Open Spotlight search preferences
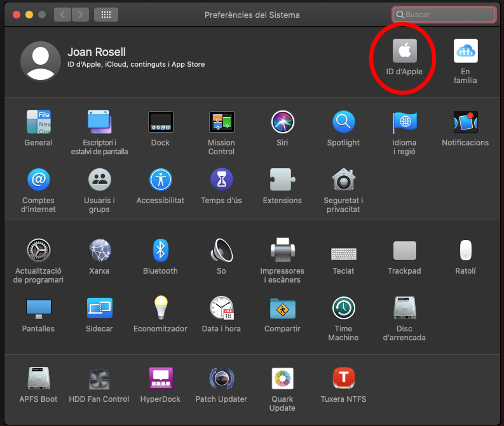Image resolution: width=504 pixels, height=426 pixels. pos(343,122)
